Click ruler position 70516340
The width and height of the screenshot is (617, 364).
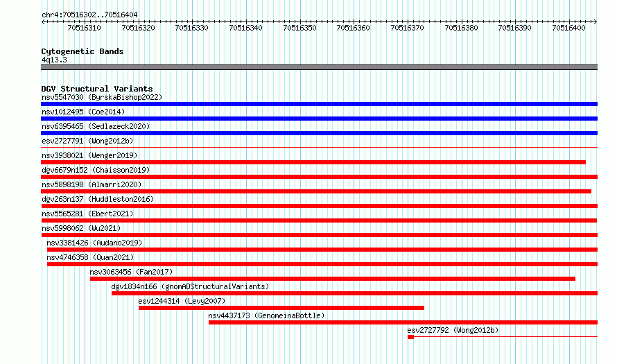(x=245, y=28)
